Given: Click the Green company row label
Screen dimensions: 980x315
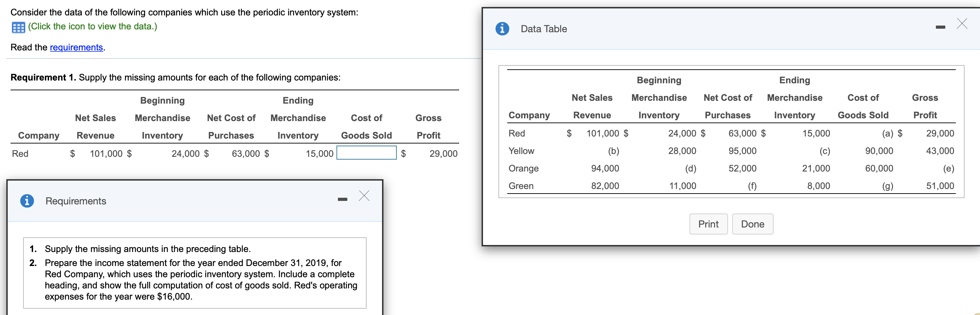Looking at the screenshot, I should tap(521, 186).
